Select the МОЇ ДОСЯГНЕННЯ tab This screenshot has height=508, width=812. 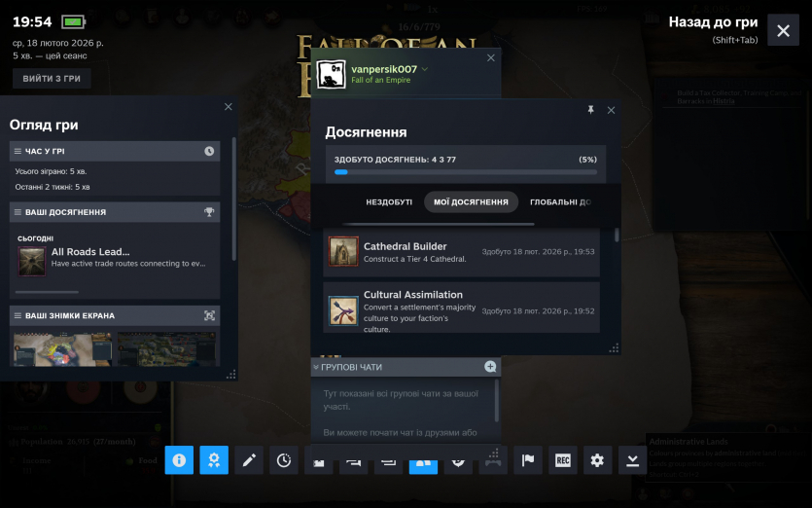click(x=471, y=201)
